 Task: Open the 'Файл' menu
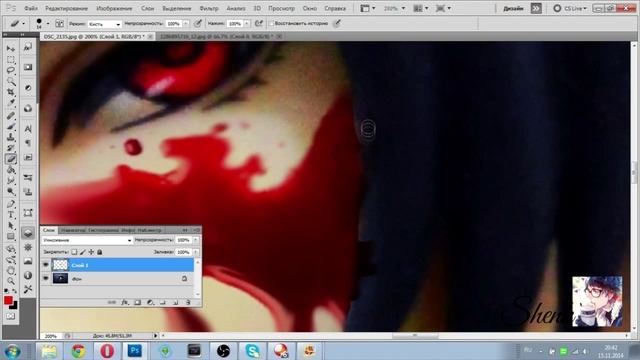coord(31,8)
